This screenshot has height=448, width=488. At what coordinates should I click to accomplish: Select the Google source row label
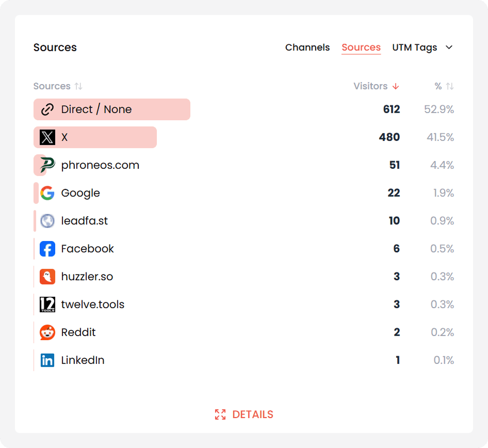80,193
